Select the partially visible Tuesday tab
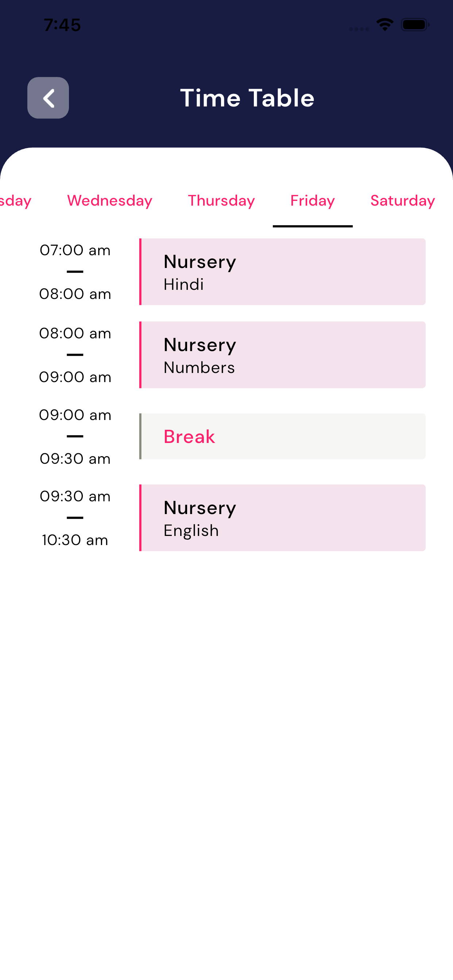This screenshot has height=980, width=453. [15, 201]
